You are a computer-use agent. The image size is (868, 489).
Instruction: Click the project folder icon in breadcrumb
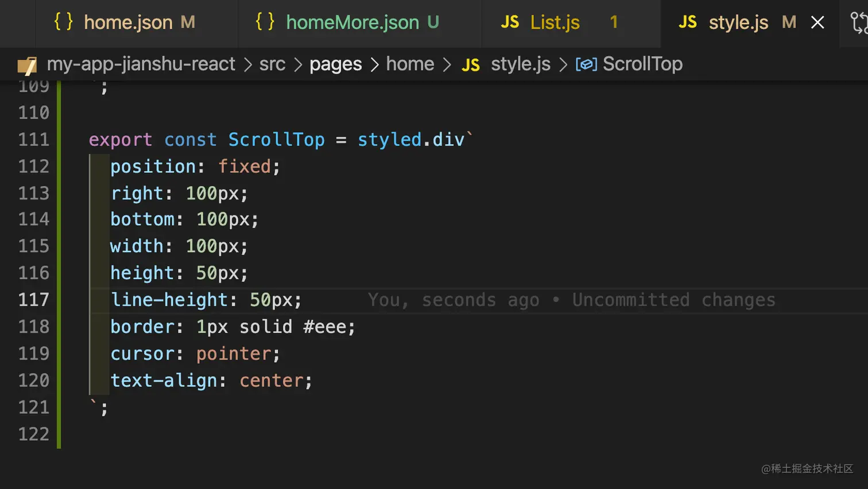(27, 65)
